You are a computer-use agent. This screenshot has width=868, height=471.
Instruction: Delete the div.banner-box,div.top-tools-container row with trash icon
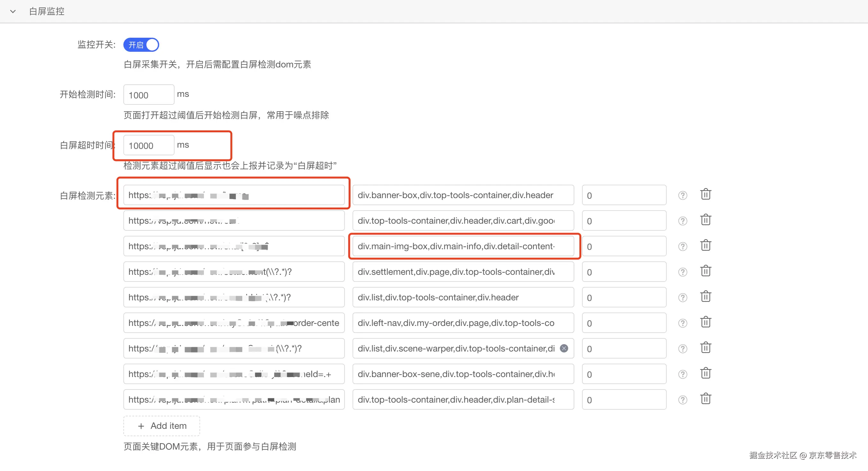pyautogui.click(x=705, y=195)
